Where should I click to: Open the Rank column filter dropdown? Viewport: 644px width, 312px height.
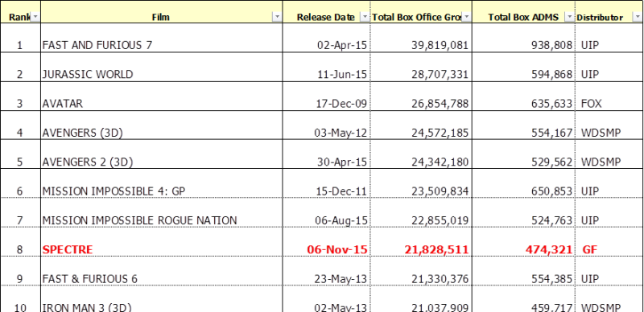click(35, 17)
